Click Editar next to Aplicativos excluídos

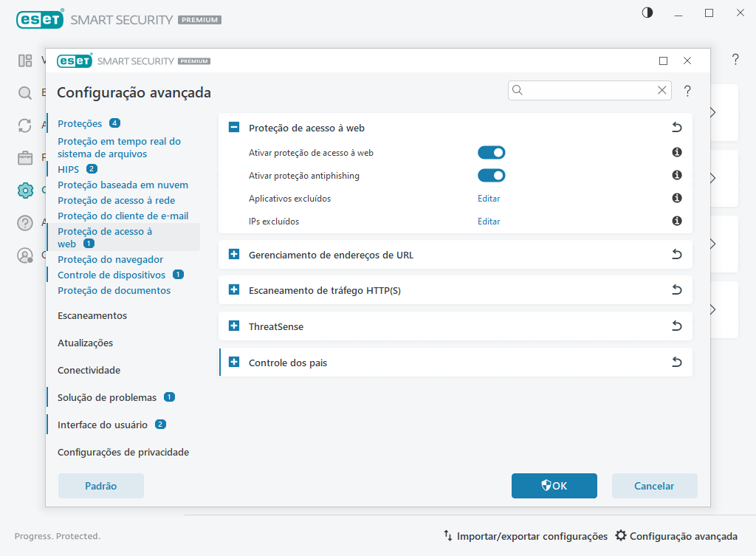tap(489, 198)
